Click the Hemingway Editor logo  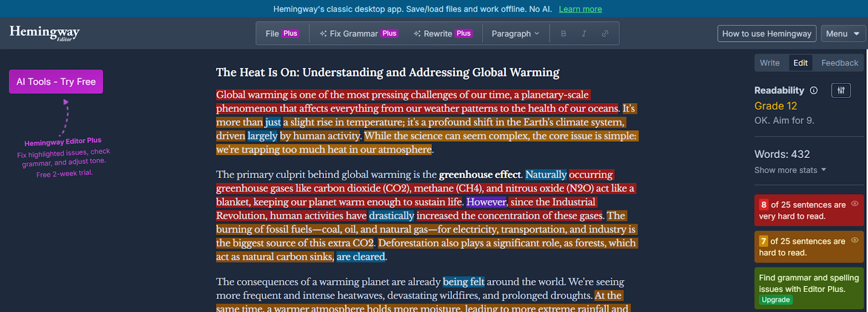44,33
